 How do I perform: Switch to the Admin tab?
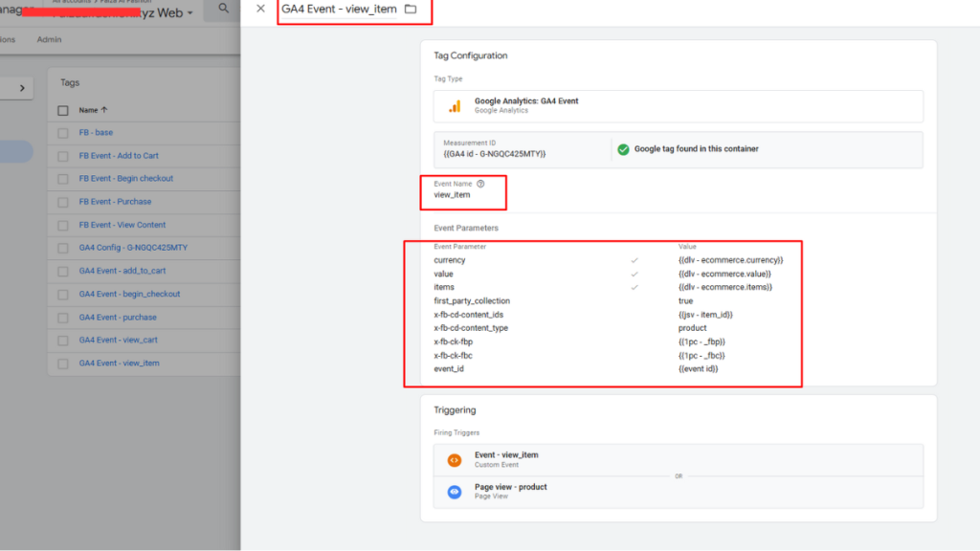coord(49,39)
